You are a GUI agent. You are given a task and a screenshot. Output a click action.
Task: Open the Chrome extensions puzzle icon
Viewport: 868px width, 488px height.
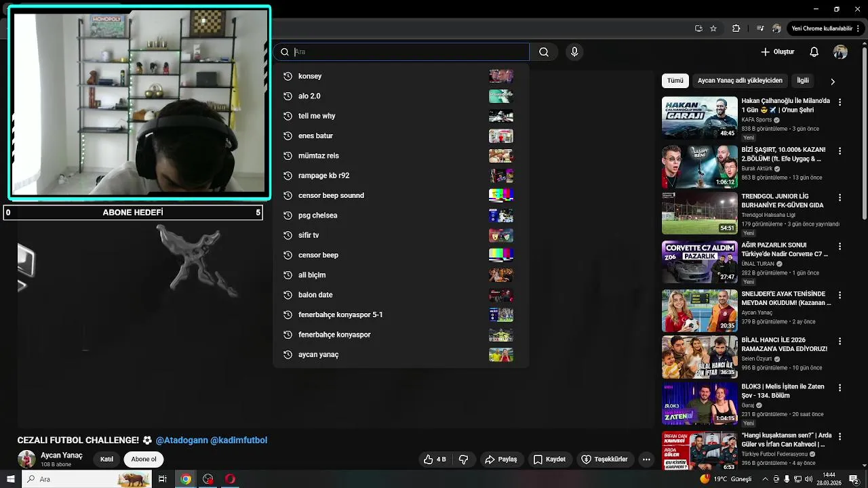coord(736,28)
